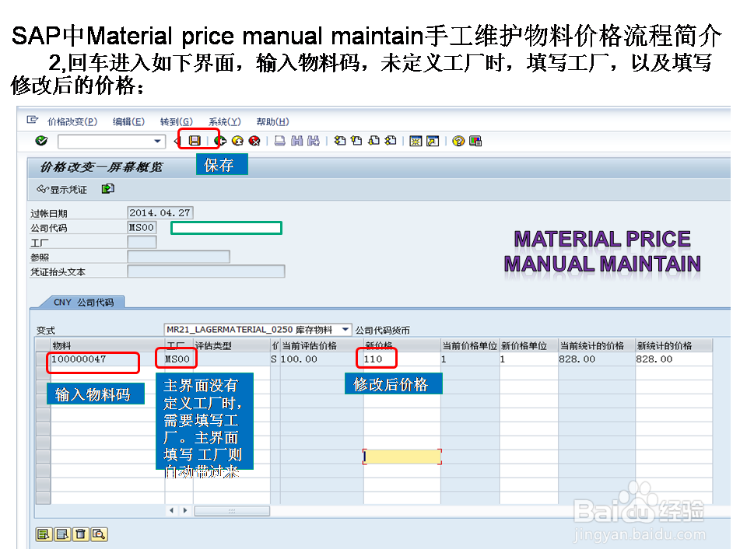
Task: Click the table scroll left arrow
Action: pos(171,510)
